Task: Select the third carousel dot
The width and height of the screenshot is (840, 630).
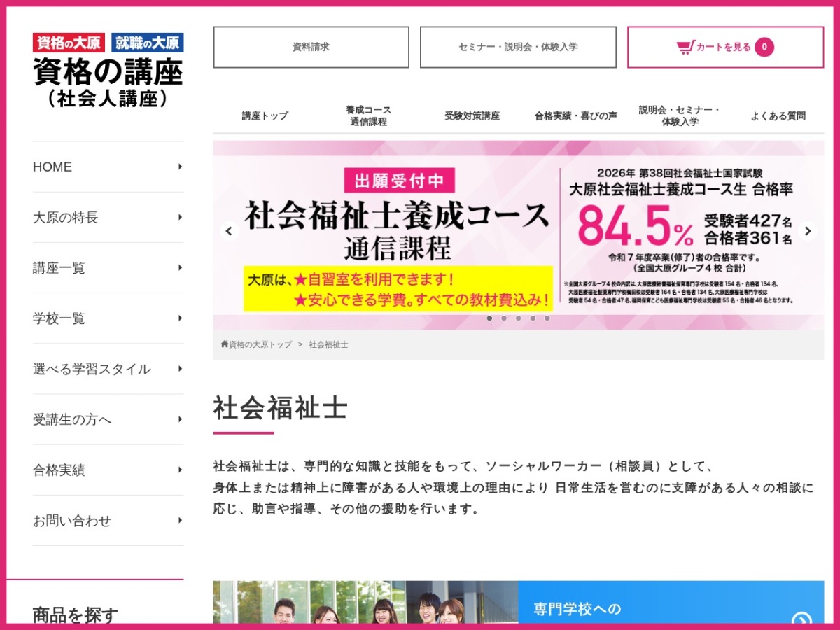Action: 518,318
